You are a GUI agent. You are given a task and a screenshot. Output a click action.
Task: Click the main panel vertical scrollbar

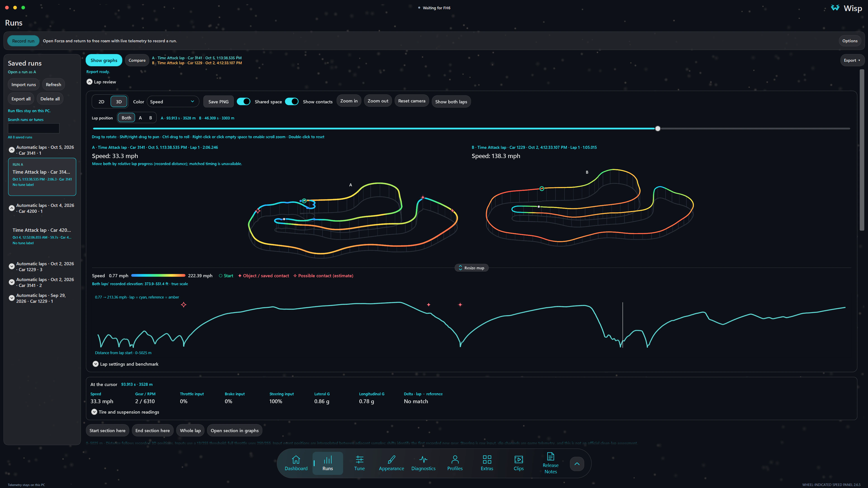click(862, 150)
